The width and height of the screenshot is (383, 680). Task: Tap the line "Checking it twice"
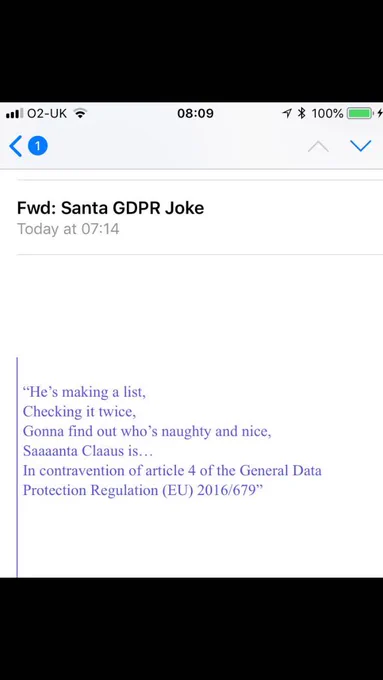(79, 412)
